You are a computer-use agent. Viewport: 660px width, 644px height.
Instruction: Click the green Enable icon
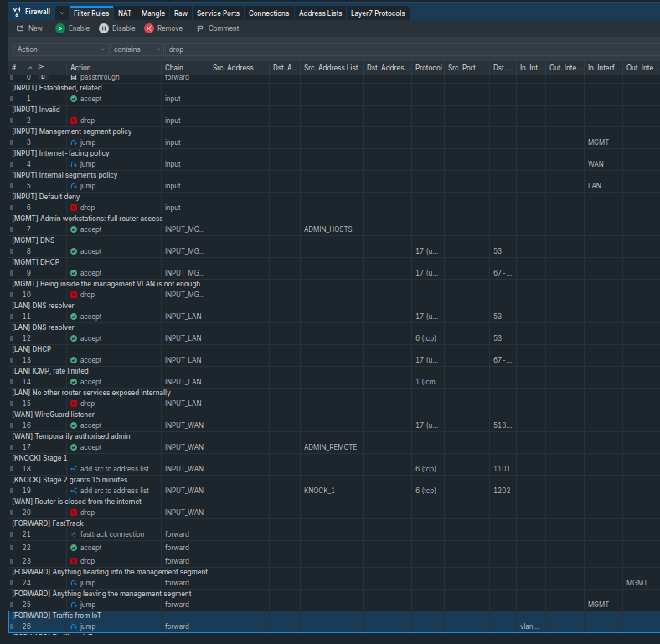(x=60, y=28)
